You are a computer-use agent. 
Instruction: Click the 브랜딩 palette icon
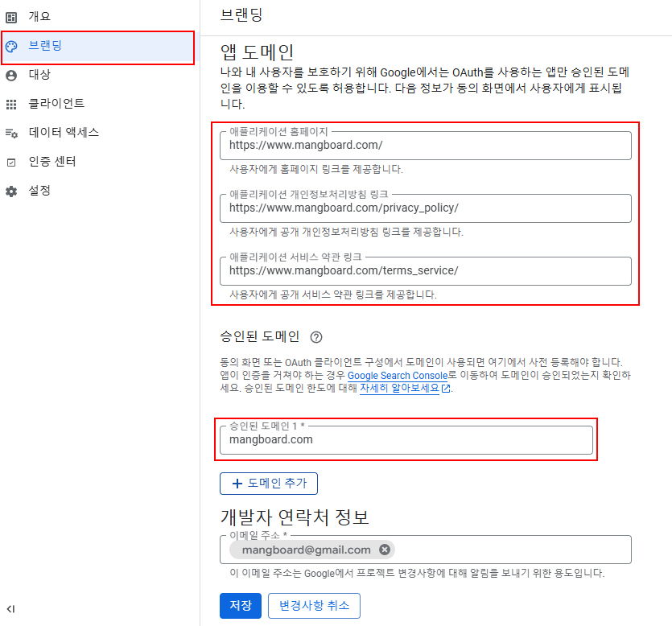coord(11,47)
